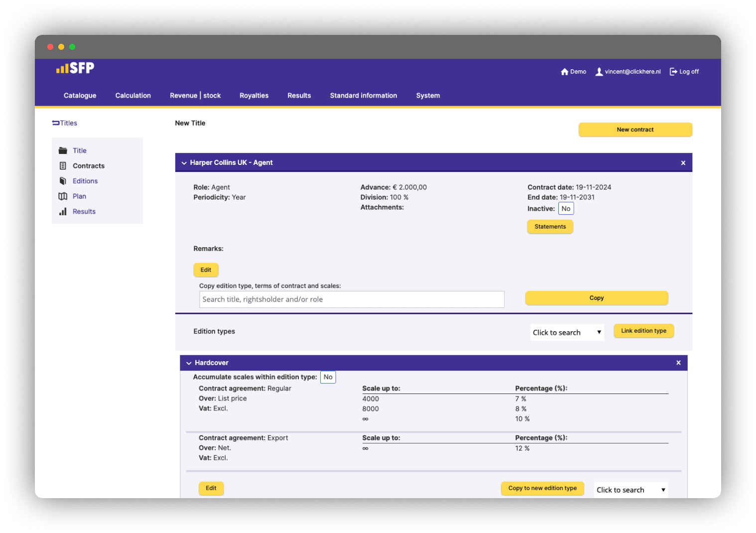The height and width of the screenshot is (533, 756).
Task: Click the Demo home icon
Action: [x=564, y=72]
